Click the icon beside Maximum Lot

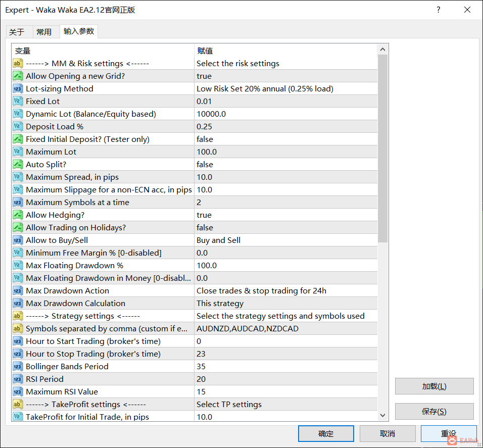18,152
